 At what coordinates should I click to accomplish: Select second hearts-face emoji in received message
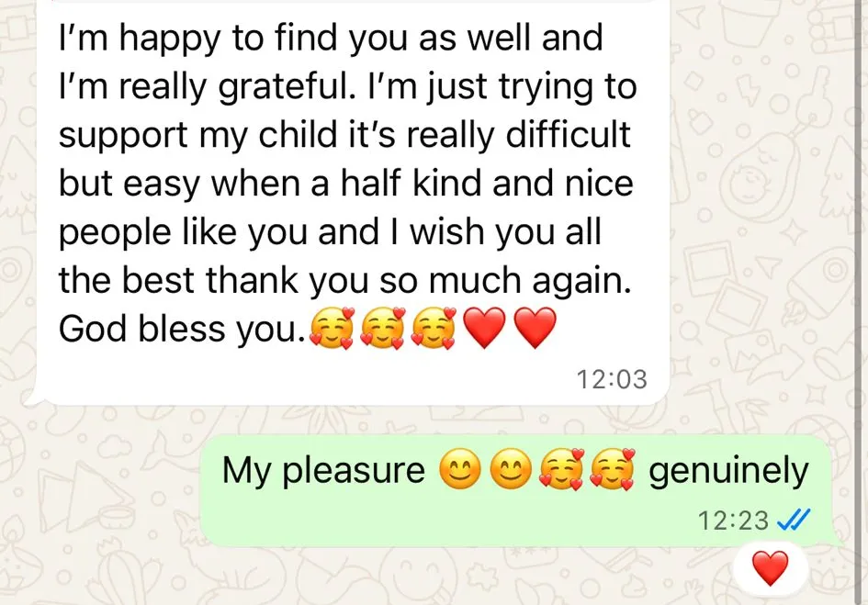[383, 329]
